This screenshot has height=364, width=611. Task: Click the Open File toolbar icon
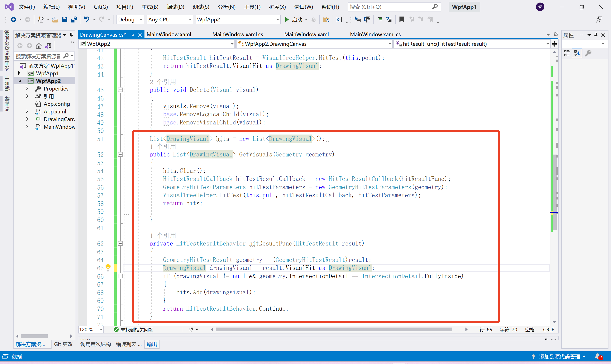55,19
